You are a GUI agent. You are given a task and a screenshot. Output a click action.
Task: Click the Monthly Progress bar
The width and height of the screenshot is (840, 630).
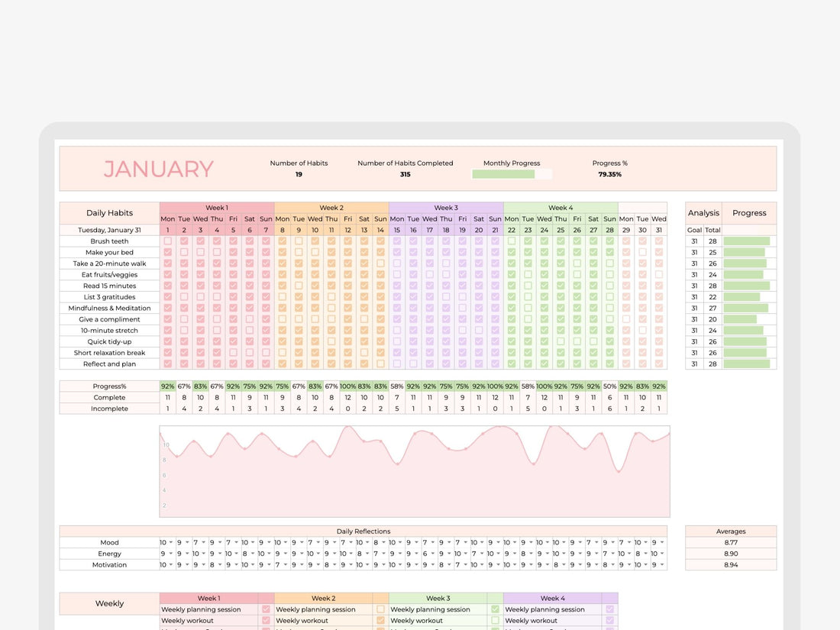(x=512, y=174)
